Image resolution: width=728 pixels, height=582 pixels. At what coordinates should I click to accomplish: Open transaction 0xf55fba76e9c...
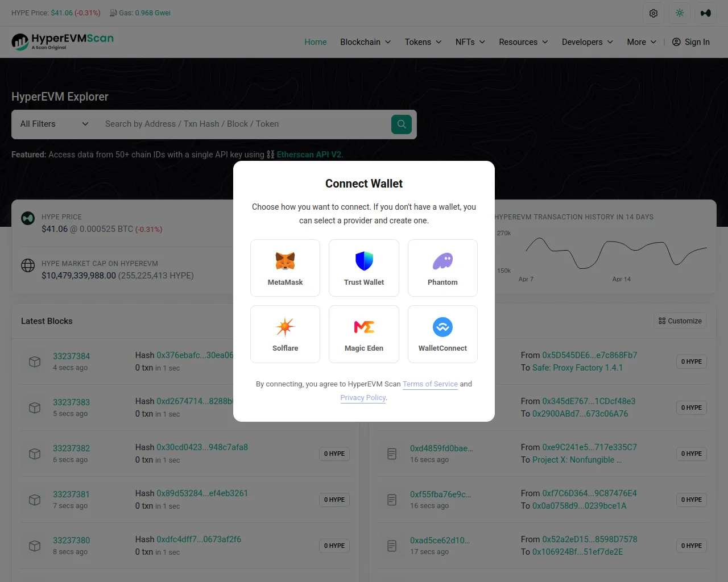click(x=441, y=494)
